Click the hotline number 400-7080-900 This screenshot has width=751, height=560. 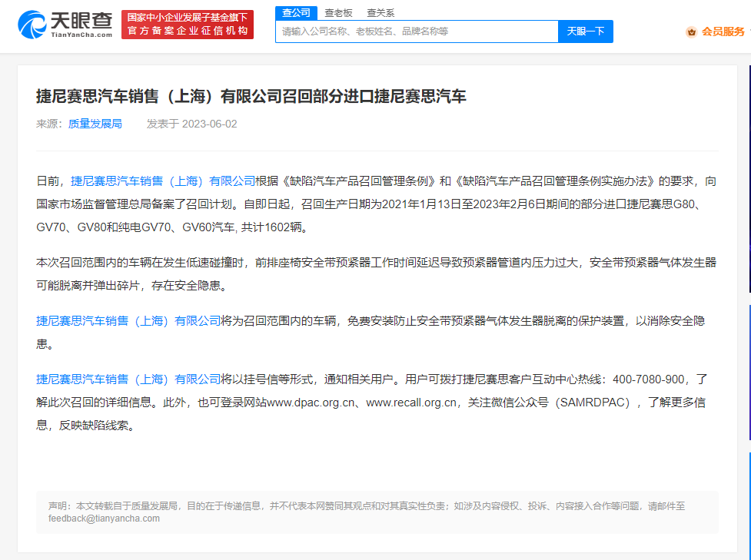coord(649,379)
